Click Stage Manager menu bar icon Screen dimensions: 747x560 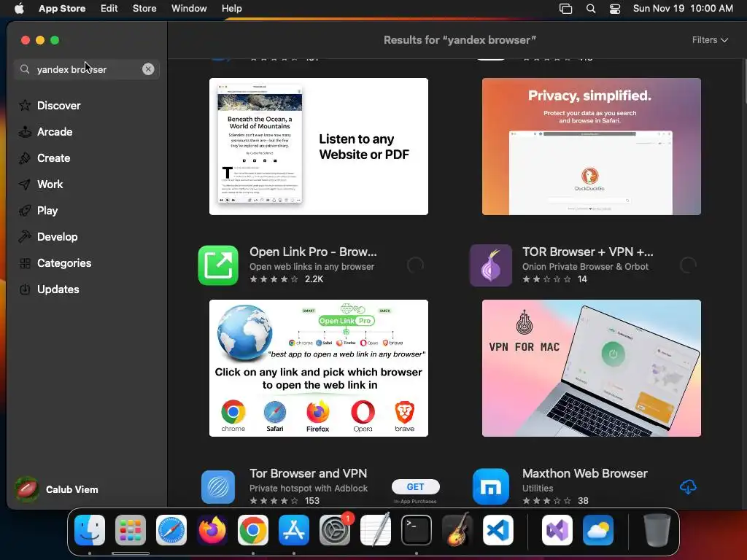(565, 9)
